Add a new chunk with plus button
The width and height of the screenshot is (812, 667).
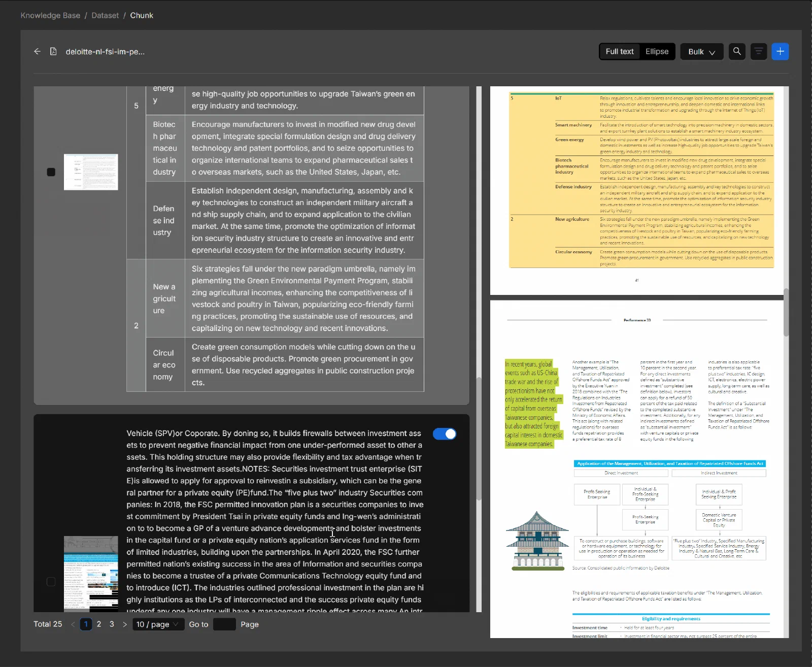[780, 51]
